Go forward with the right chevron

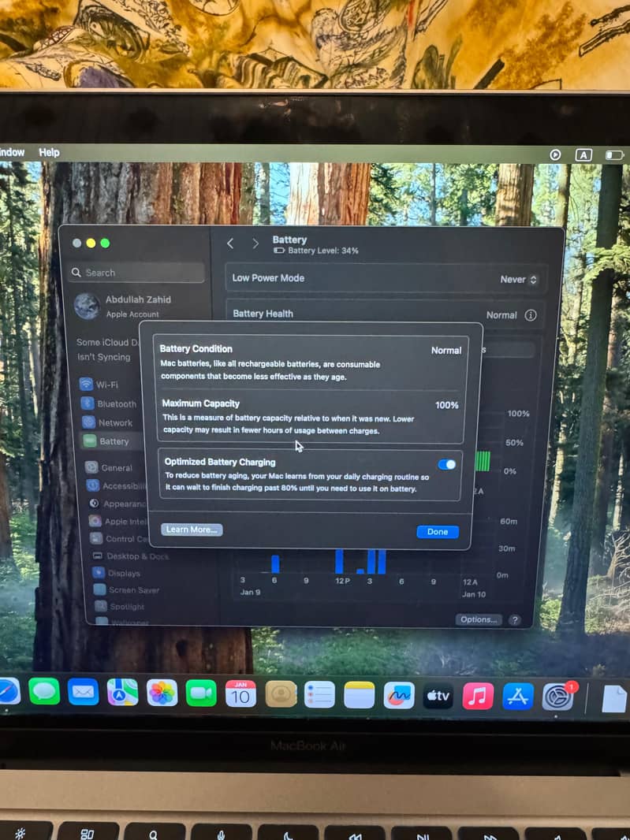255,243
